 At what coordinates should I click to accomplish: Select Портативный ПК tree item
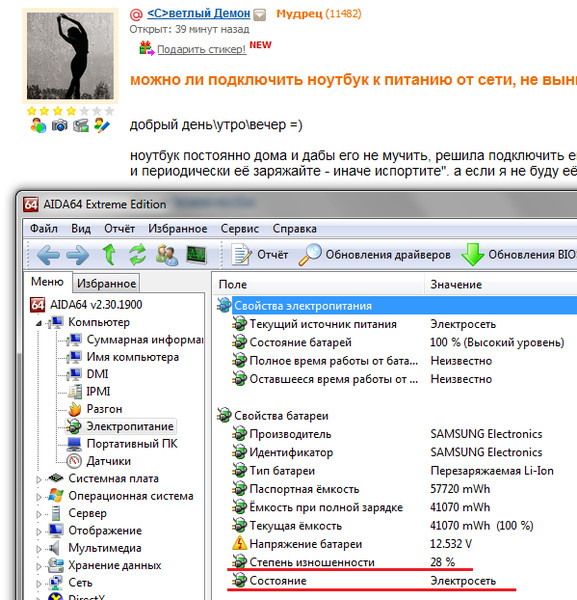132,444
